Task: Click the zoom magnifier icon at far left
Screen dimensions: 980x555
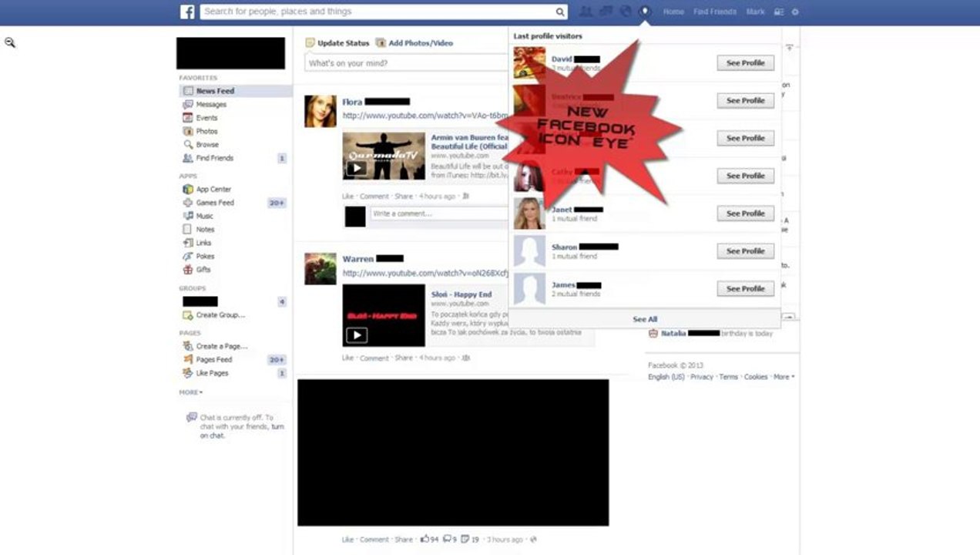Action: [10, 43]
